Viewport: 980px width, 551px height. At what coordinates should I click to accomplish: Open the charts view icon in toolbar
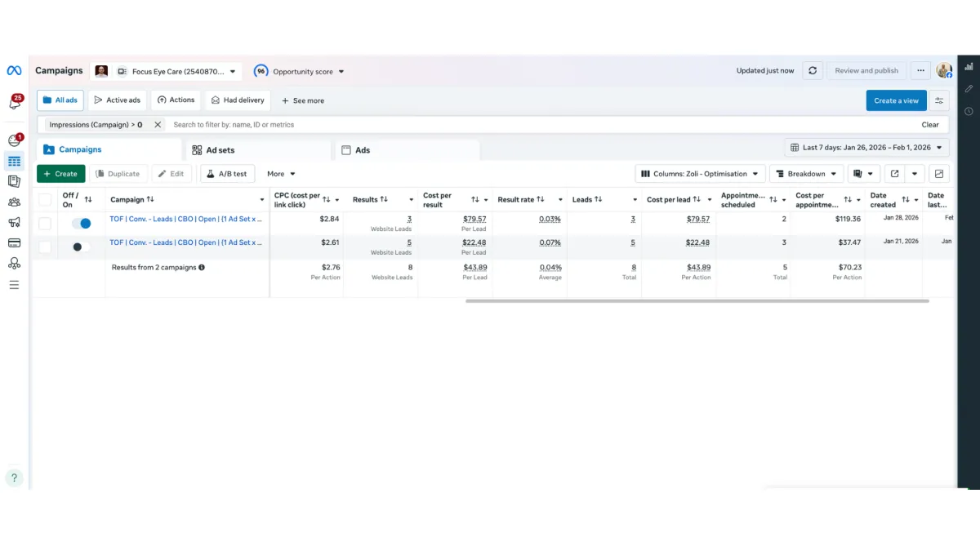click(x=939, y=174)
